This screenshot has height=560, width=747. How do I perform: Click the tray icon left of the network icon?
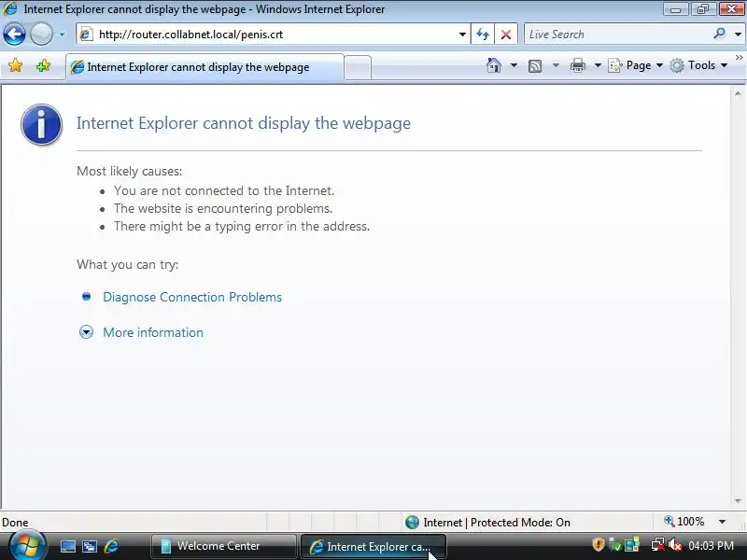[x=632, y=545]
